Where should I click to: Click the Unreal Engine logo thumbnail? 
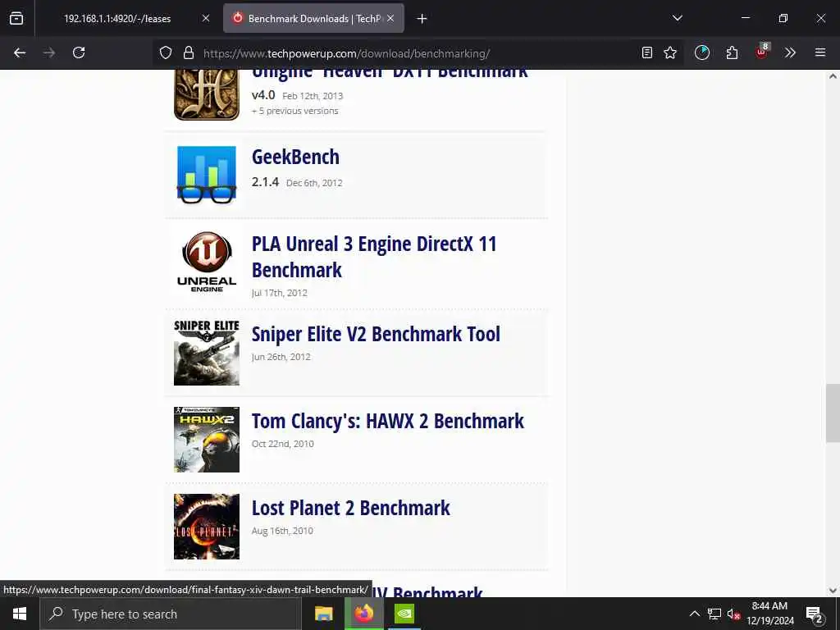tap(207, 262)
